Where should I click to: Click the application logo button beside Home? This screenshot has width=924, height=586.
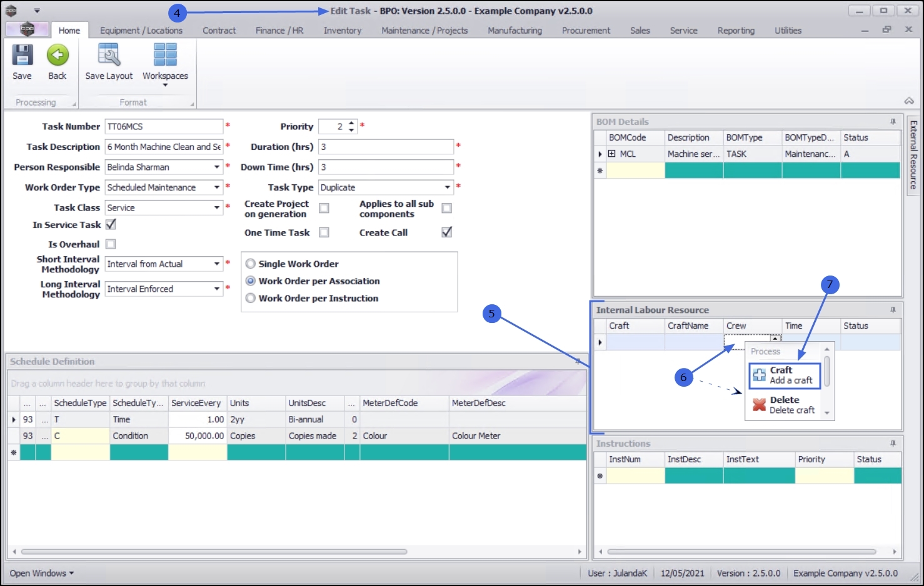coord(27,29)
